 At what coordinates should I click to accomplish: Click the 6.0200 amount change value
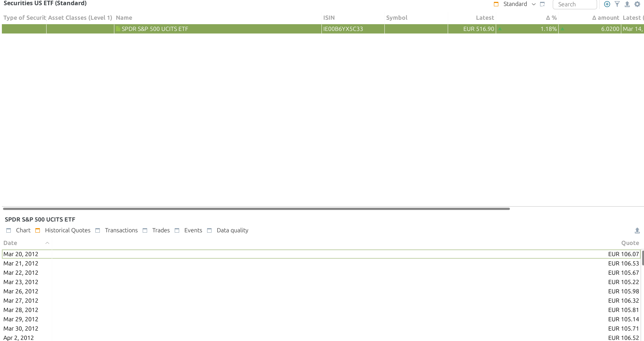[x=610, y=29]
